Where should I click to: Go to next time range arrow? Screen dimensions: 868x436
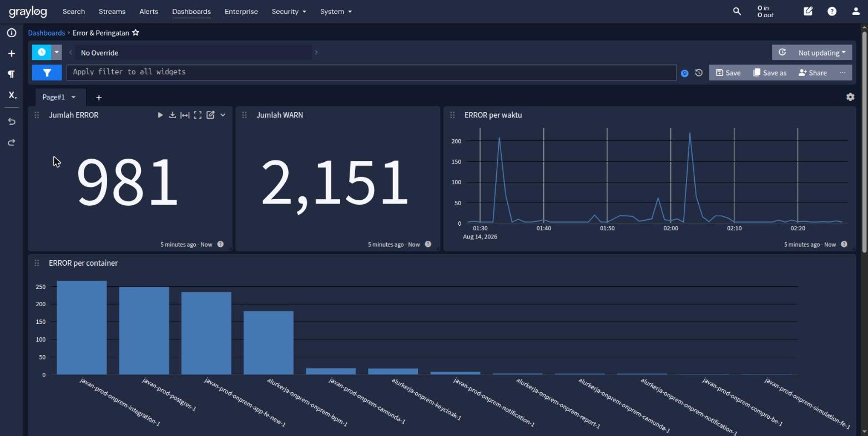point(316,53)
